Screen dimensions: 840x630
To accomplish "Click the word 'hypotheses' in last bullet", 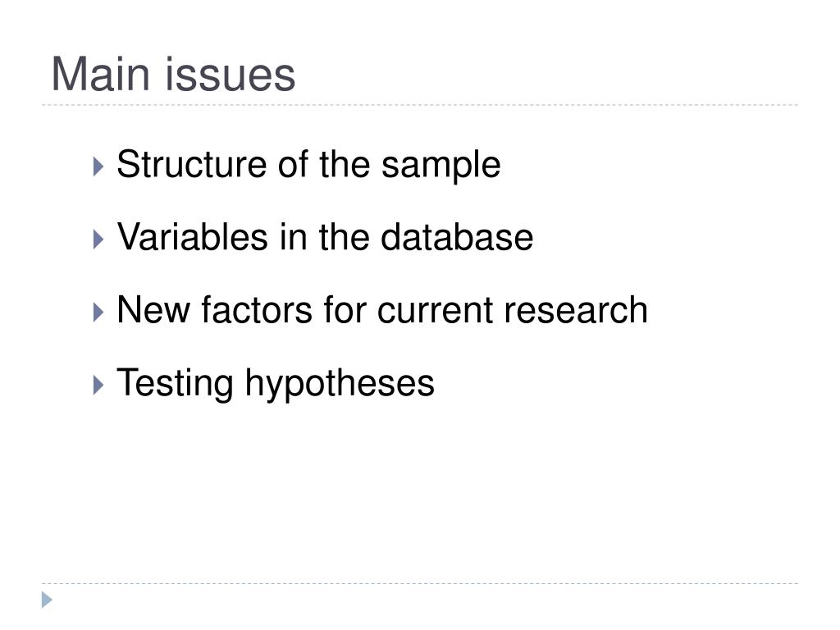I will click(x=340, y=384).
